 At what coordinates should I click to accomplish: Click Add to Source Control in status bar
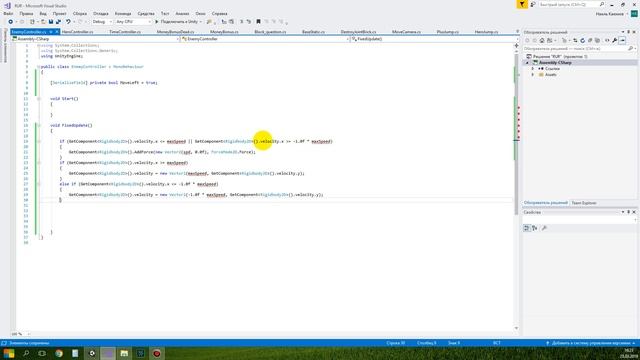click(590, 343)
